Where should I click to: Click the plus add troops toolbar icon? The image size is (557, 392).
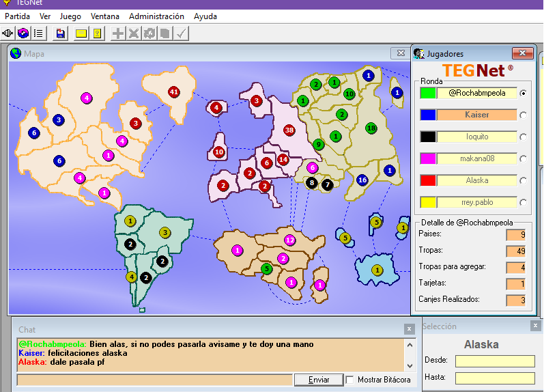(118, 33)
